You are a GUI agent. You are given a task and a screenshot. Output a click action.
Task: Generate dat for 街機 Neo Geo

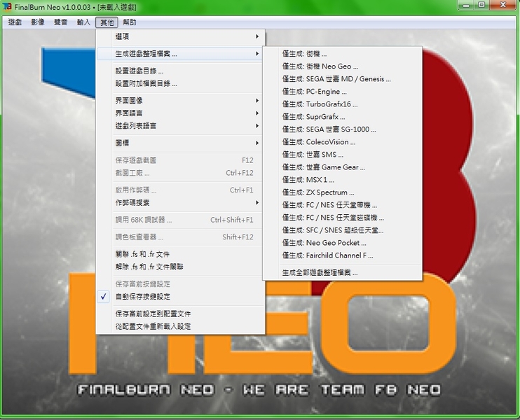tap(342, 66)
